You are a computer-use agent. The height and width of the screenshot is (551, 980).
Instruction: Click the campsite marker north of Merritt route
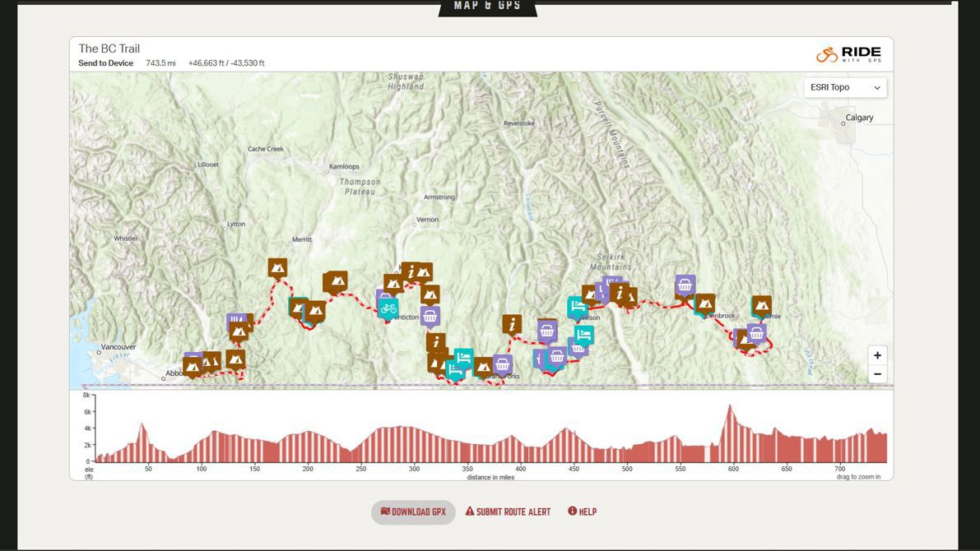[277, 267]
